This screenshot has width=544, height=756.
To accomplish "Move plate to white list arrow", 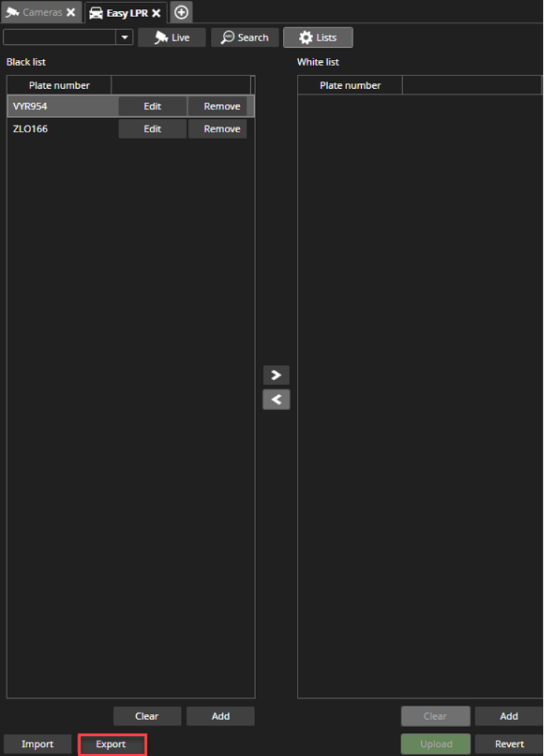I will (276, 374).
